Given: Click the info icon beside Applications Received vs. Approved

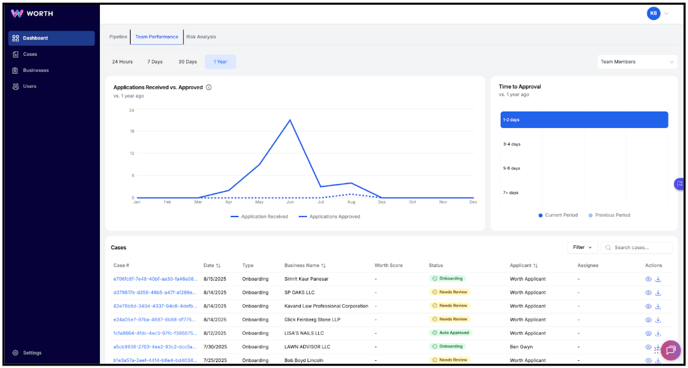Looking at the screenshot, I should point(209,87).
